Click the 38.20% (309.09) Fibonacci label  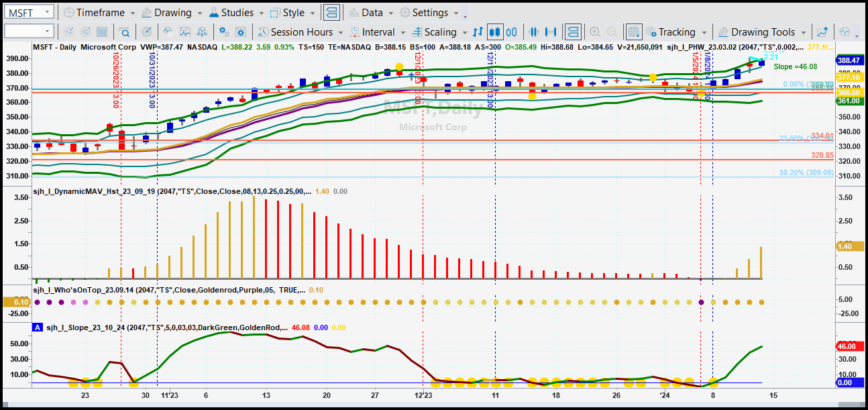click(x=806, y=172)
